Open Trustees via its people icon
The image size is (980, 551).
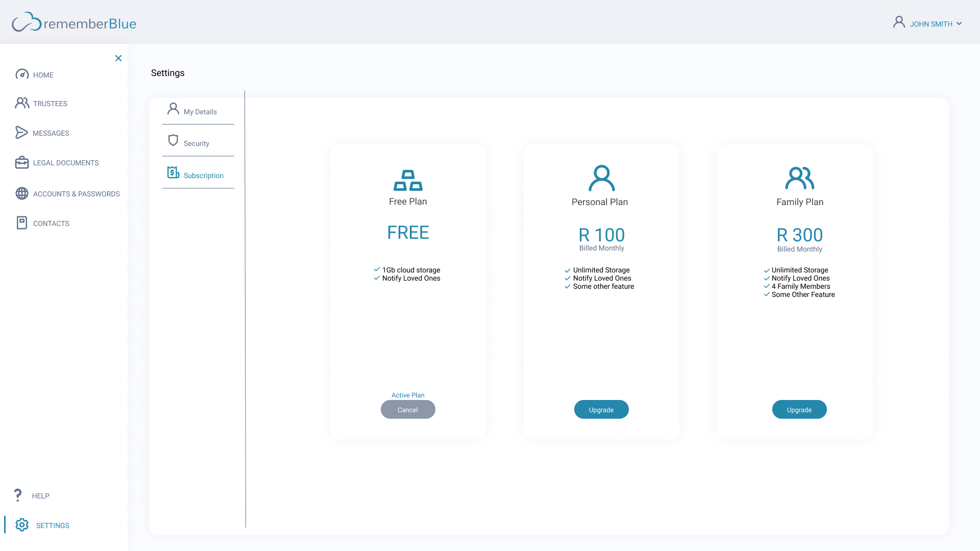pyautogui.click(x=22, y=103)
